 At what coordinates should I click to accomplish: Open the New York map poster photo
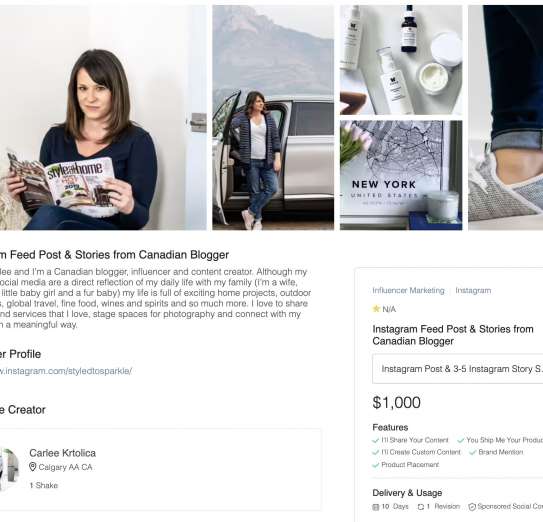pyautogui.click(x=401, y=175)
